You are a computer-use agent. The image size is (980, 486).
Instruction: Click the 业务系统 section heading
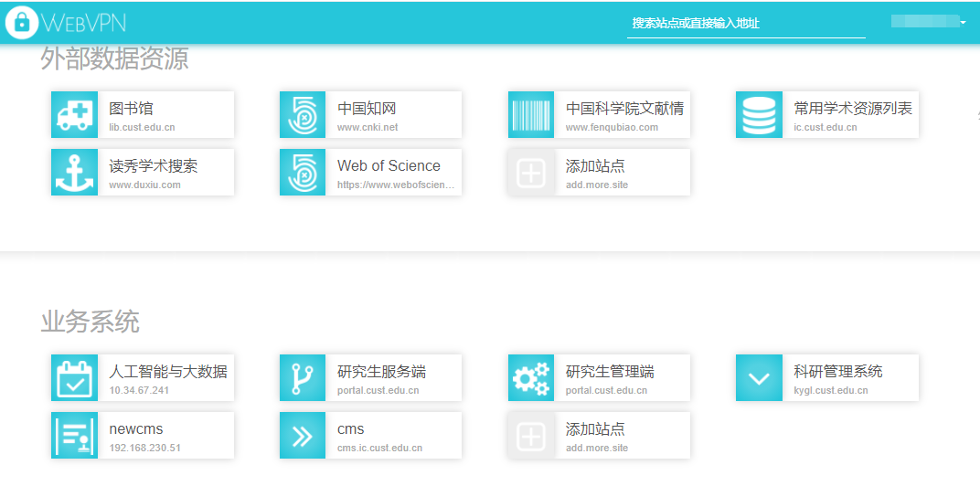pyautogui.click(x=90, y=322)
